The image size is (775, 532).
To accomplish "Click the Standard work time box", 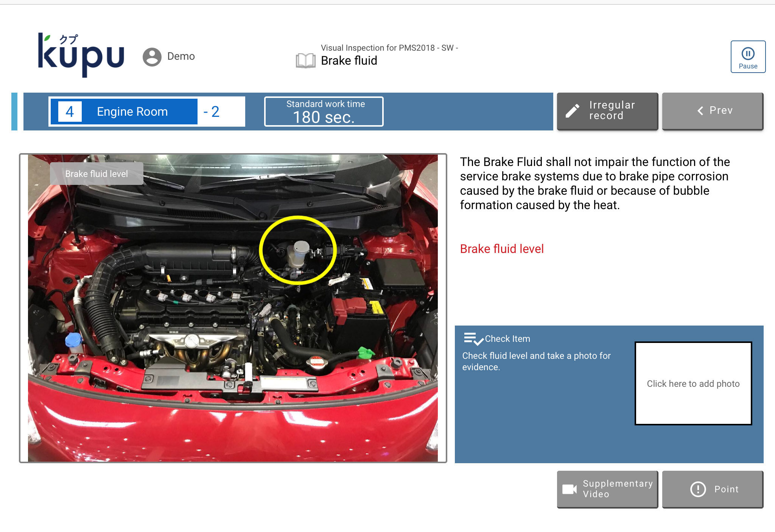I will point(324,112).
